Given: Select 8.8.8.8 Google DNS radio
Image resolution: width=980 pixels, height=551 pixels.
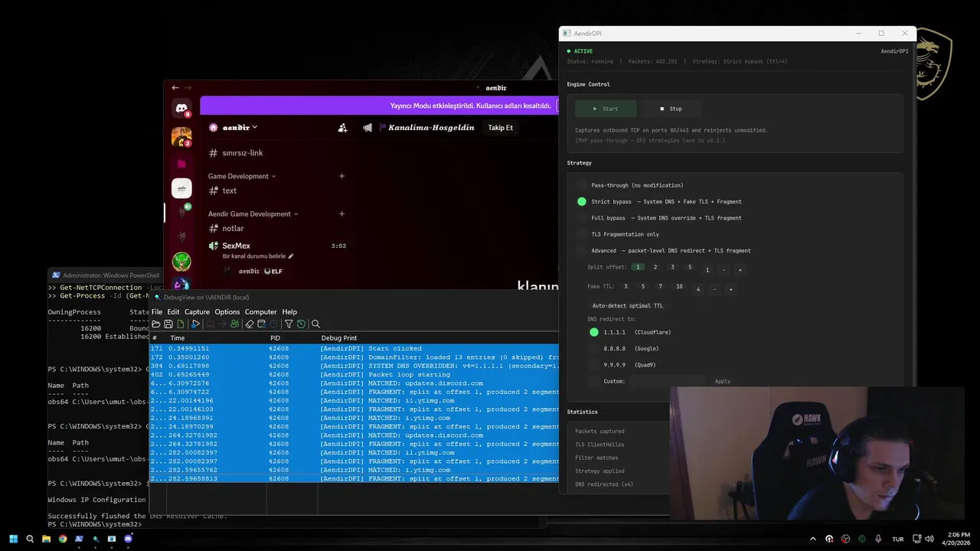Looking at the screenshot, I should (x=594, y=348).
